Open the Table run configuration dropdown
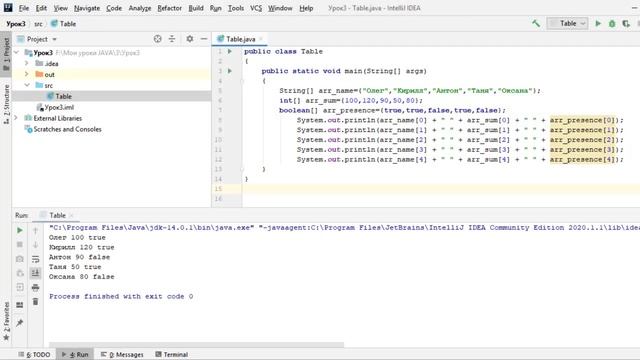This screenshot has width=640, height=360. coord(567,24)
